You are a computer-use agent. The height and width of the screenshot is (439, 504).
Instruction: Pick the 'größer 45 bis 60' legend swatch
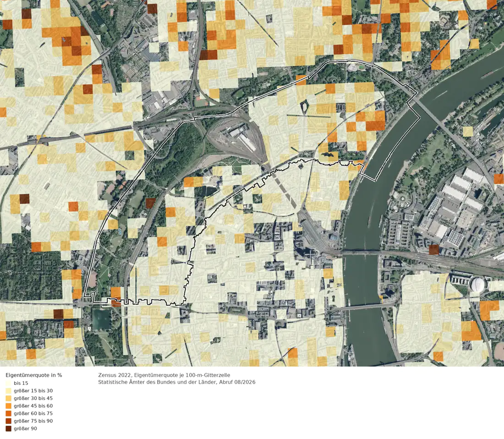[x=8, y=406]
